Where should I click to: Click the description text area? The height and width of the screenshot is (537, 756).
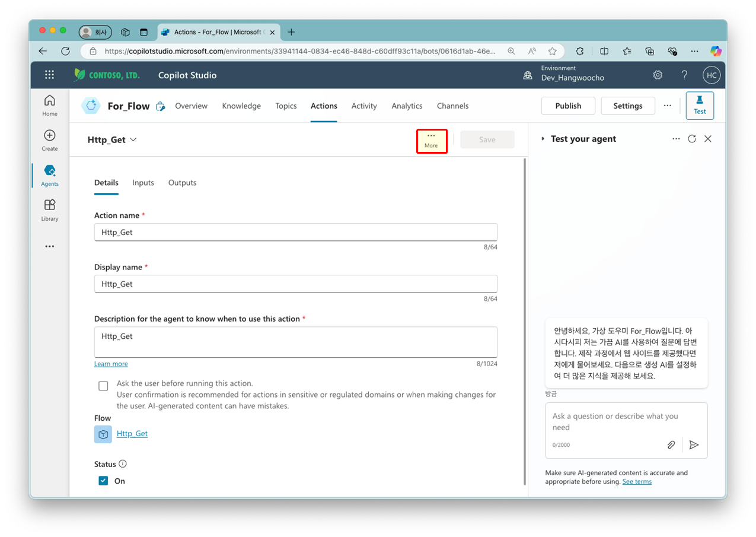(x=296, y=342)
